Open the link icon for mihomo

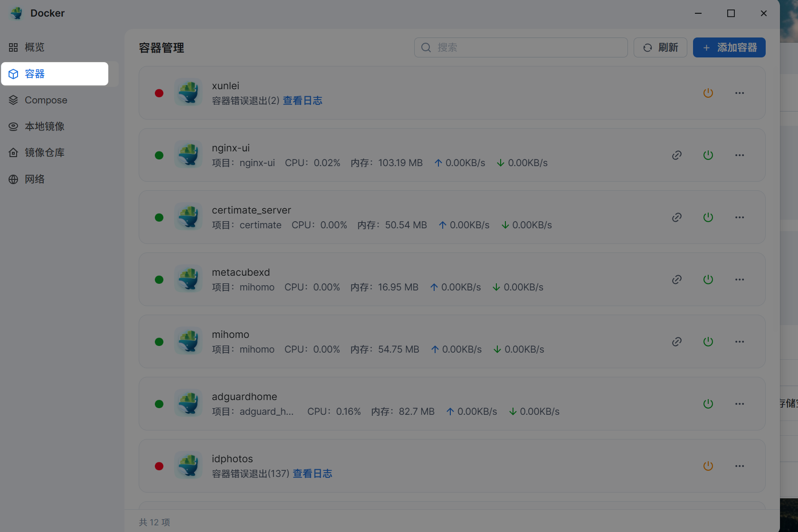(677, 342)
